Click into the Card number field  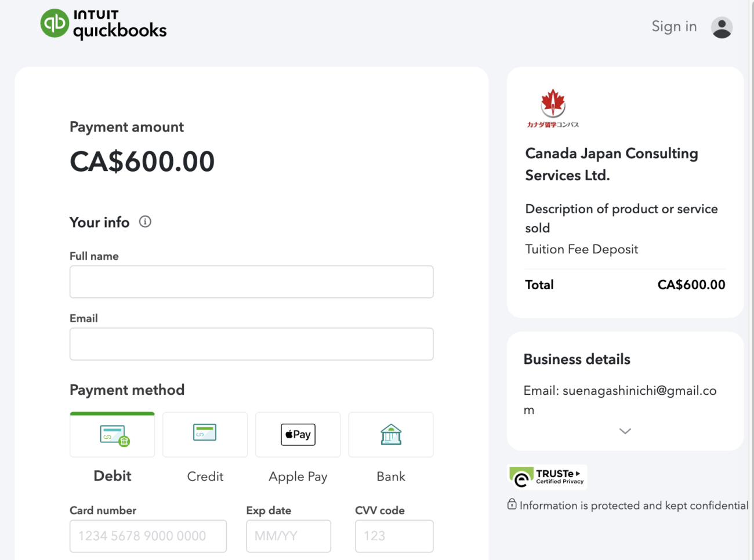[x=148, y=536]
